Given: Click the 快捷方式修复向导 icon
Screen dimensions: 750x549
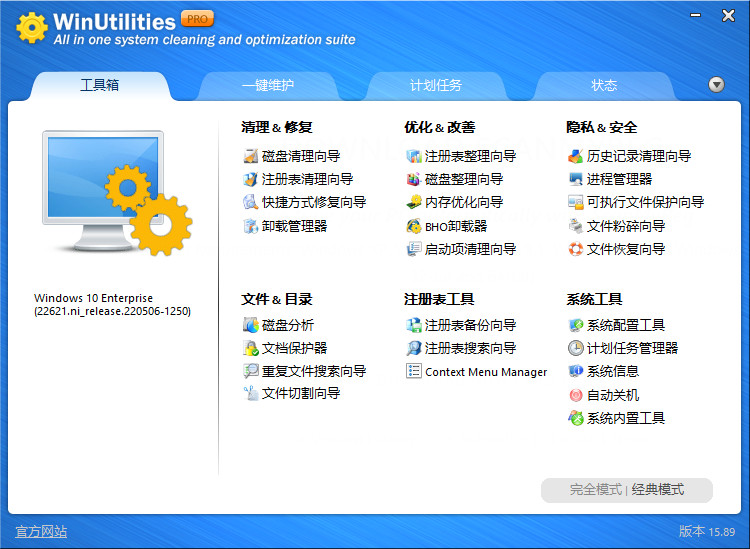Looking at the screenshot, I should (251, 202).
